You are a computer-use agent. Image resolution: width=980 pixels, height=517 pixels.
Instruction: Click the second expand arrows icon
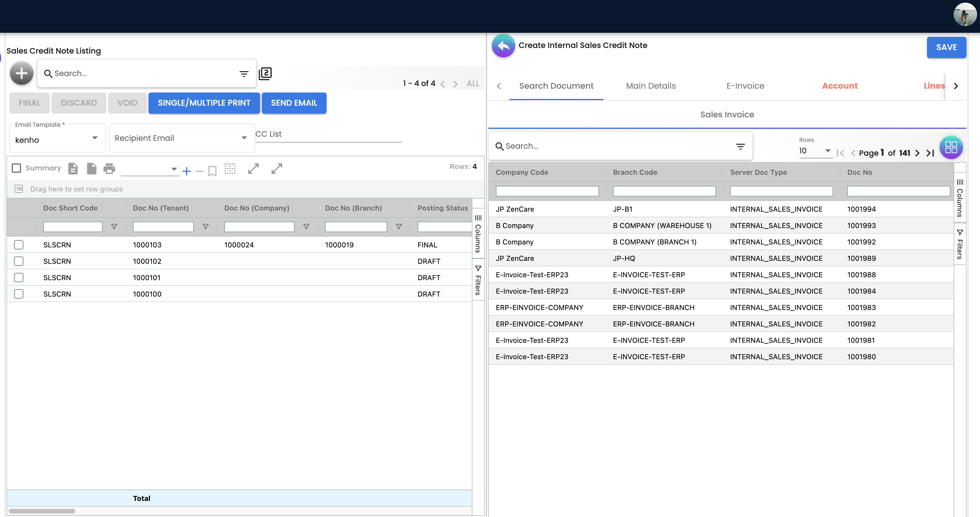(x=277, y=168)
